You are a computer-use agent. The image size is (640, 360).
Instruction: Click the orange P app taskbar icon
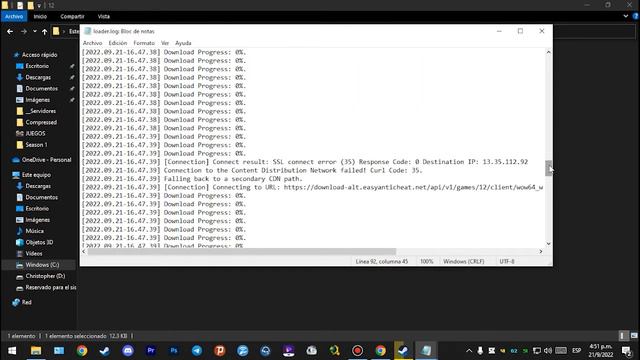point(220,351)
